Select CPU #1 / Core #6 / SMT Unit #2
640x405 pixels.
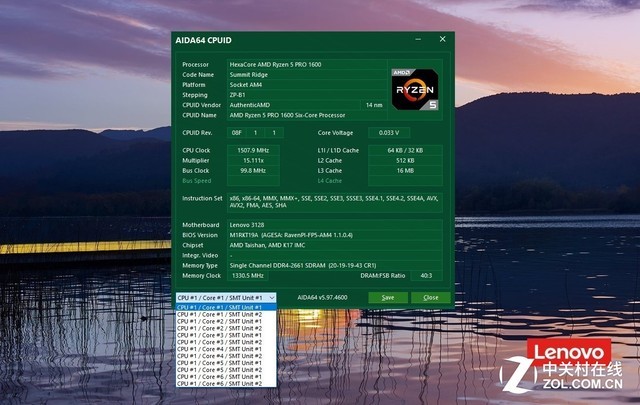(x=226, y=384)
